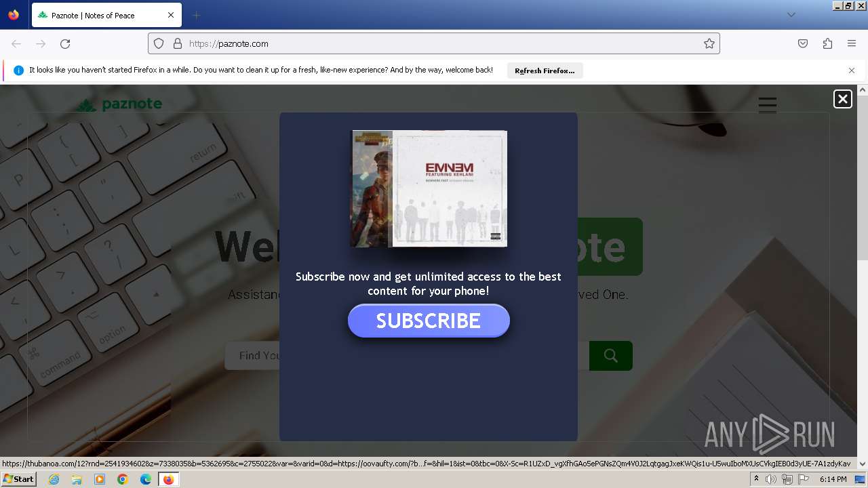
Task: Reload the current page
Action: coord(65,43)
